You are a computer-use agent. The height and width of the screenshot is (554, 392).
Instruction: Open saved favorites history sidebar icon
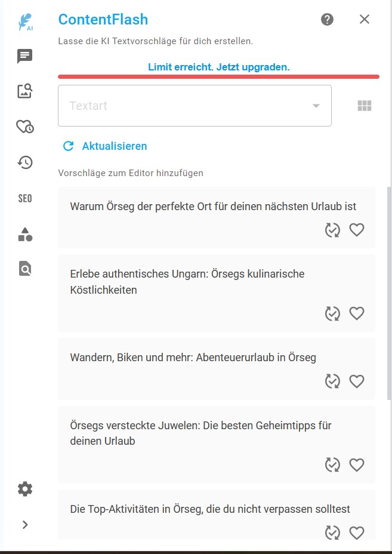pos(25,127)
